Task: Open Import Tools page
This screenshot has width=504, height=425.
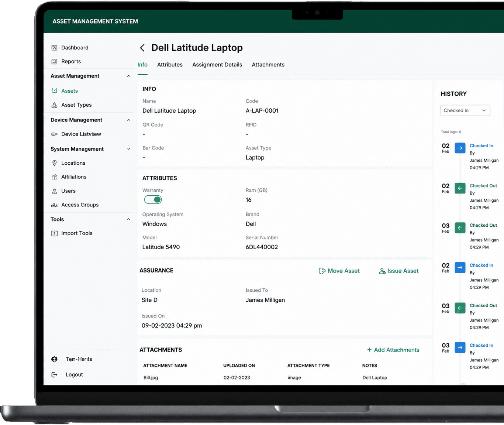Action: [77, 233]
